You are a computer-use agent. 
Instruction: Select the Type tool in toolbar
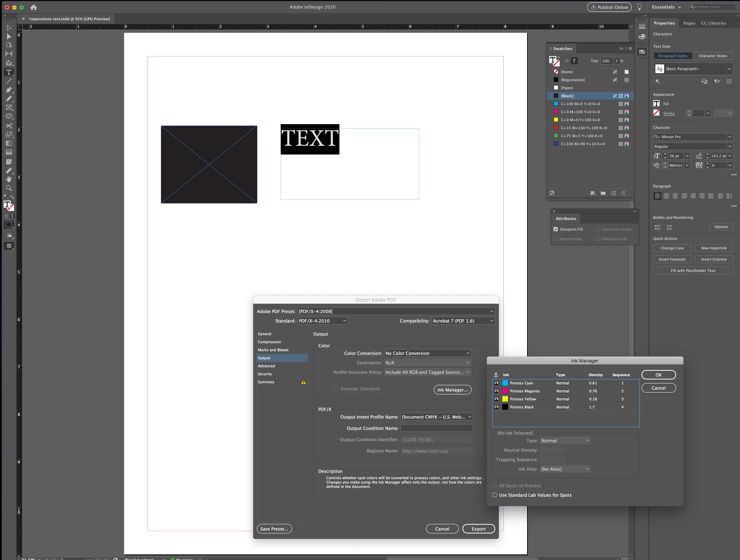pyautogui.click(x=9, y=72)
